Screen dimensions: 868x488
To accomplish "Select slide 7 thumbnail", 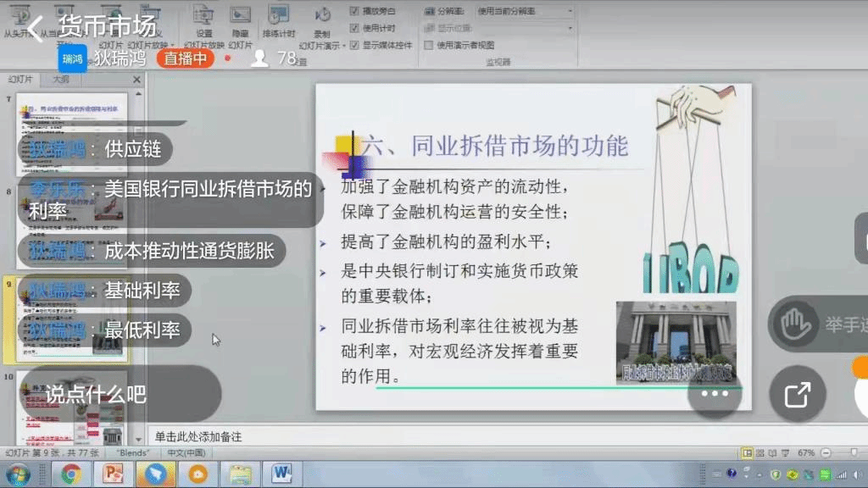I will click(x=72, y=133).
